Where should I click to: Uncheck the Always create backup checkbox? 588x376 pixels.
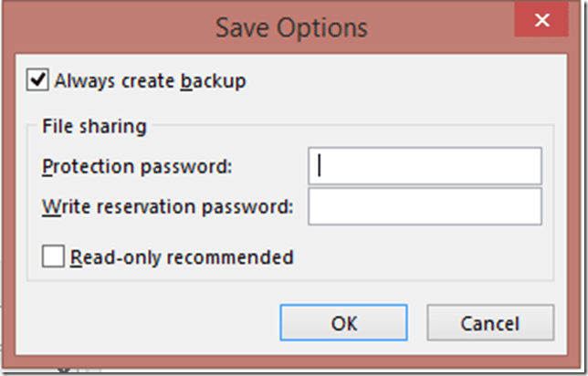(x=38, y=80)
